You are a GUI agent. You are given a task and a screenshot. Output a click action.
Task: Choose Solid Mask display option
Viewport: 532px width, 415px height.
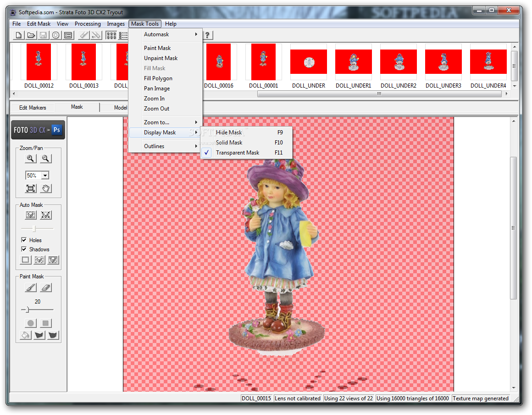(246, 143)
